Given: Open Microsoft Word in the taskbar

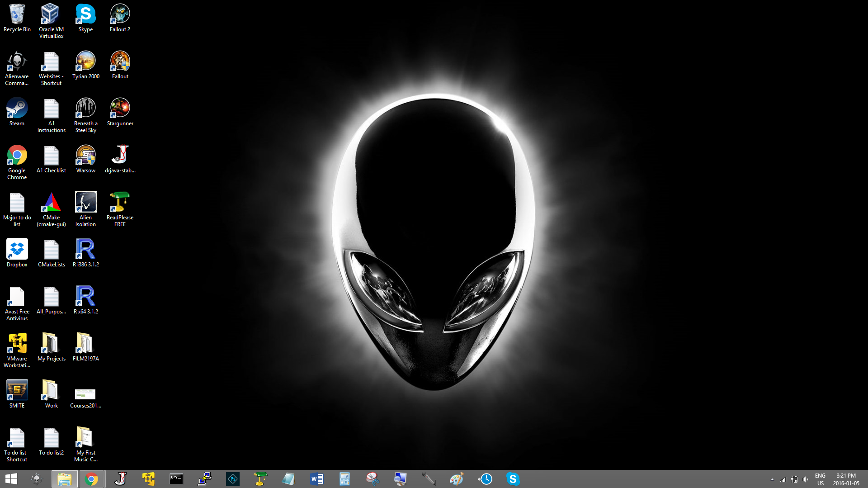Looking at the screenshot, I should [316, 479].
